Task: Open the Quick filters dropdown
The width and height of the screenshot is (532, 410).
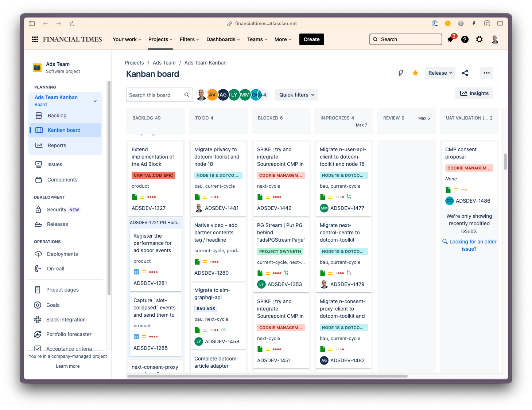Action: coord(296,95)
